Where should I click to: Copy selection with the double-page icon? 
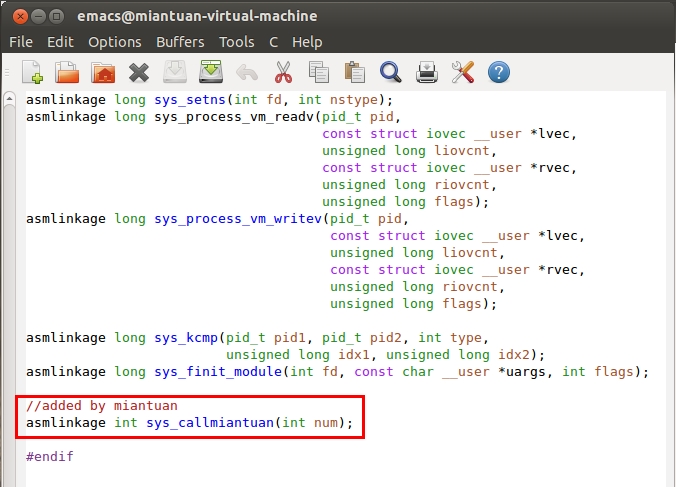point(319,72)
